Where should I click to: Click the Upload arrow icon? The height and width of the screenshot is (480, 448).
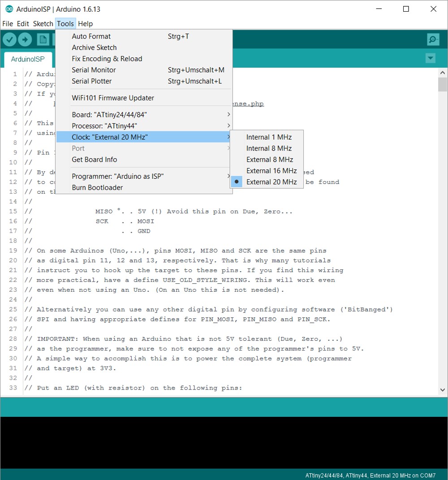click(x=25, y=39)
